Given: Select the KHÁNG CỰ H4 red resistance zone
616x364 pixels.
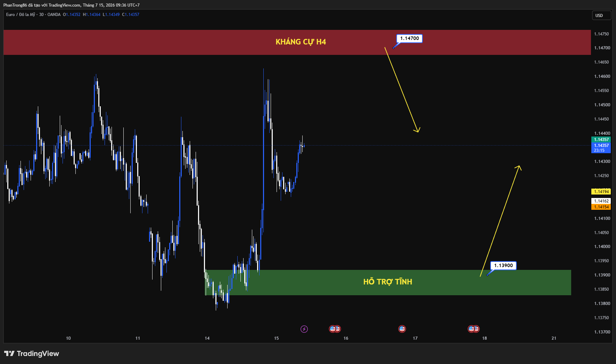Looking at the screenshot, I should click(x=297, y=42).
